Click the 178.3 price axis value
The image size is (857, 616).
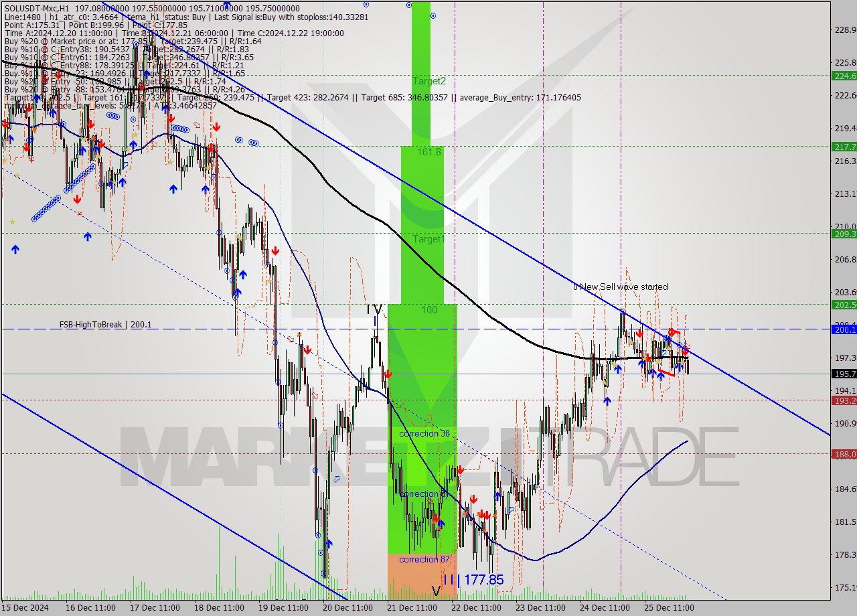845,554
